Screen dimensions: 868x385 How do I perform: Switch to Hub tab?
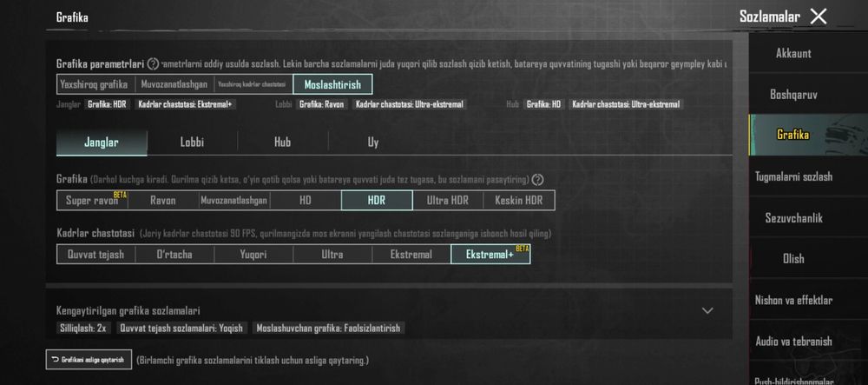point(282,143)
